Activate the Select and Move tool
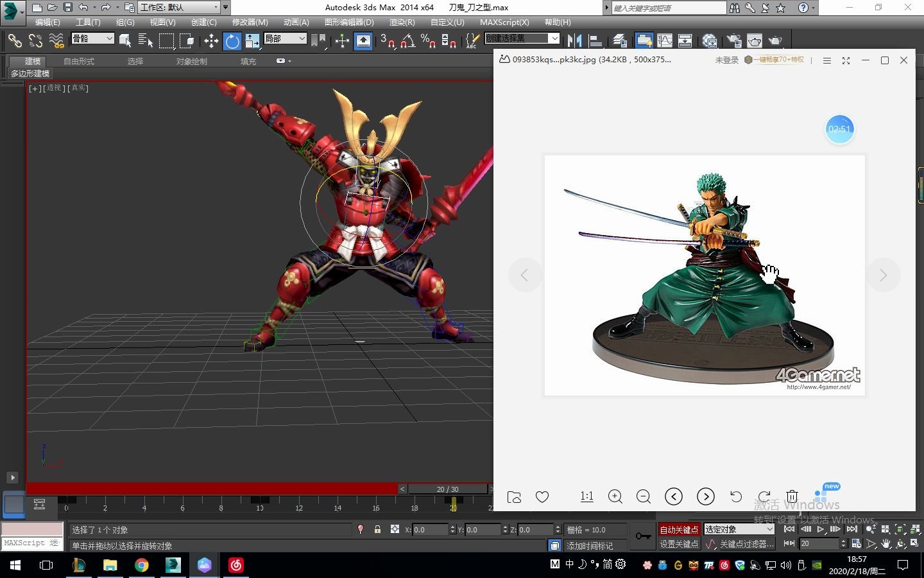The width and height of the screenshot is (924, 578). tap(211, 41)
